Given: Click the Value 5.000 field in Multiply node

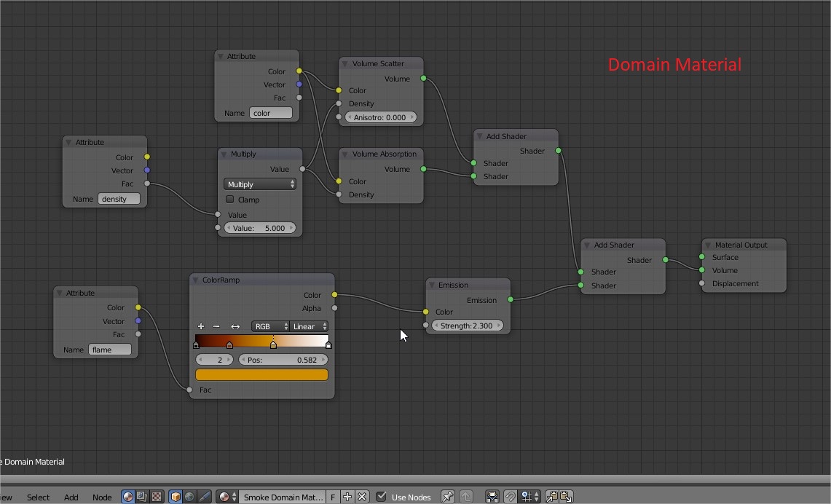Looking at the screenshot, I should (x=260, y=228).
